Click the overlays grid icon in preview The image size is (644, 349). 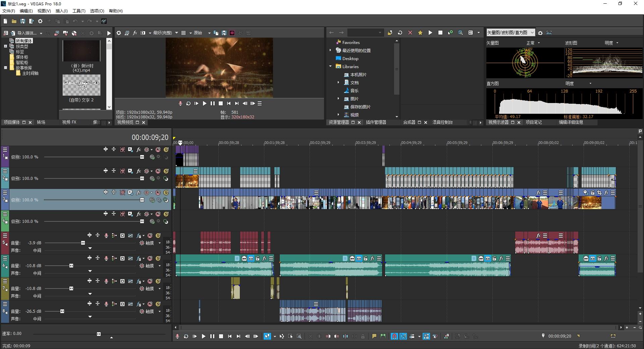click(183, 33)
